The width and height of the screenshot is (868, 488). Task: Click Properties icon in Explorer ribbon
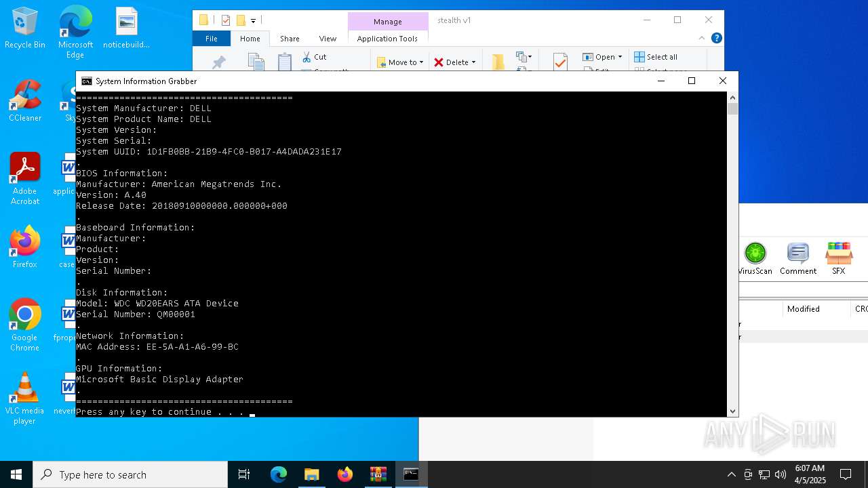560,62
